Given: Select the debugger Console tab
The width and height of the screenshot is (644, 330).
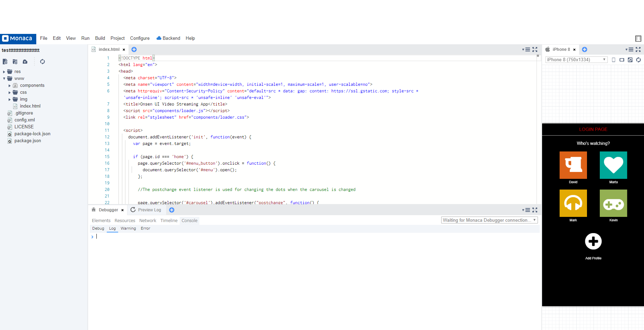Looking at the screenshot, I should pyautogui.click(x=190, y=221).
